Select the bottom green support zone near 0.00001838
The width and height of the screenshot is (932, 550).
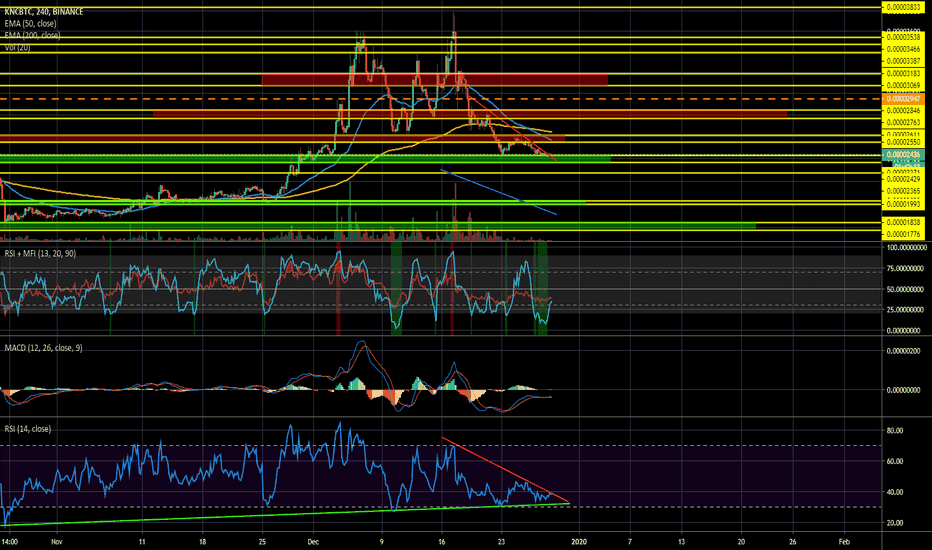tap(378, 225)
